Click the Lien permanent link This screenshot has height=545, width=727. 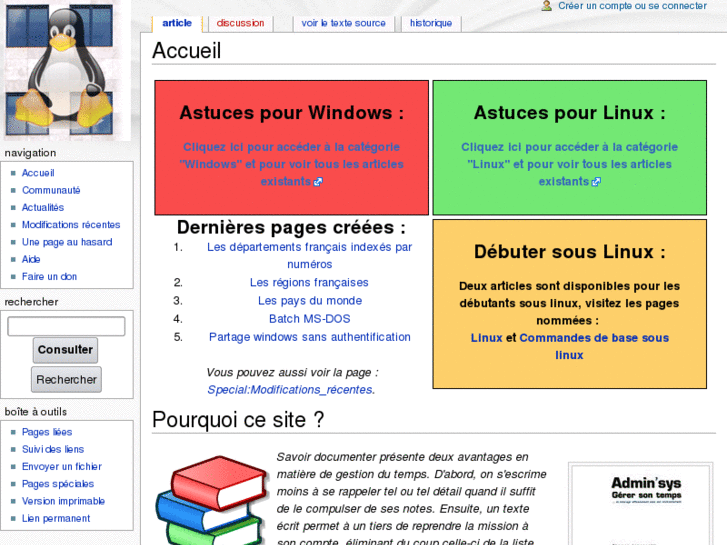(56, 518)
